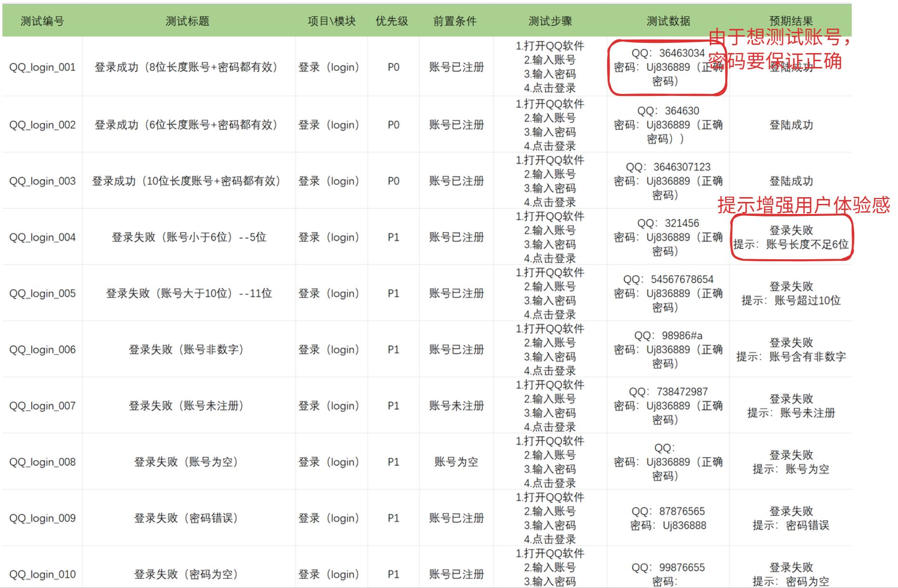This screenshot has width=898, height=588.
Task: Select the 登陆成功 result for QQ_login_003
Action: coord(791,181)
